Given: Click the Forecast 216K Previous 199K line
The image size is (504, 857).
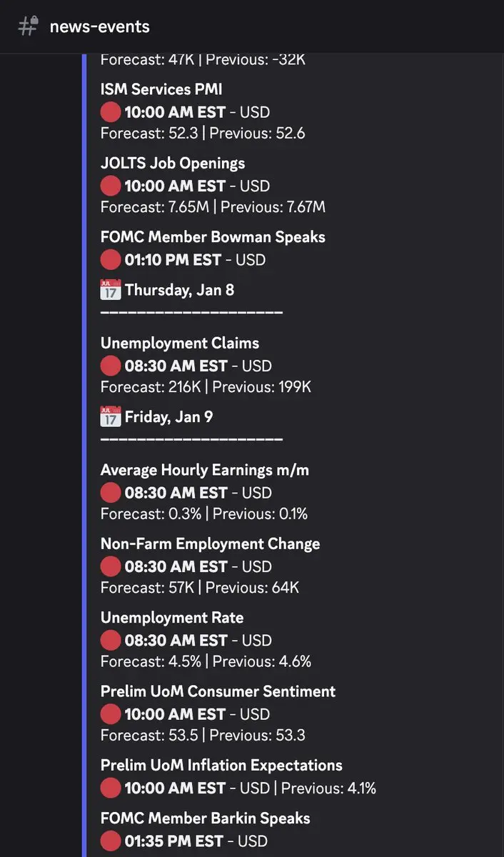Looking at the screenshot, I should click(206, 387).
